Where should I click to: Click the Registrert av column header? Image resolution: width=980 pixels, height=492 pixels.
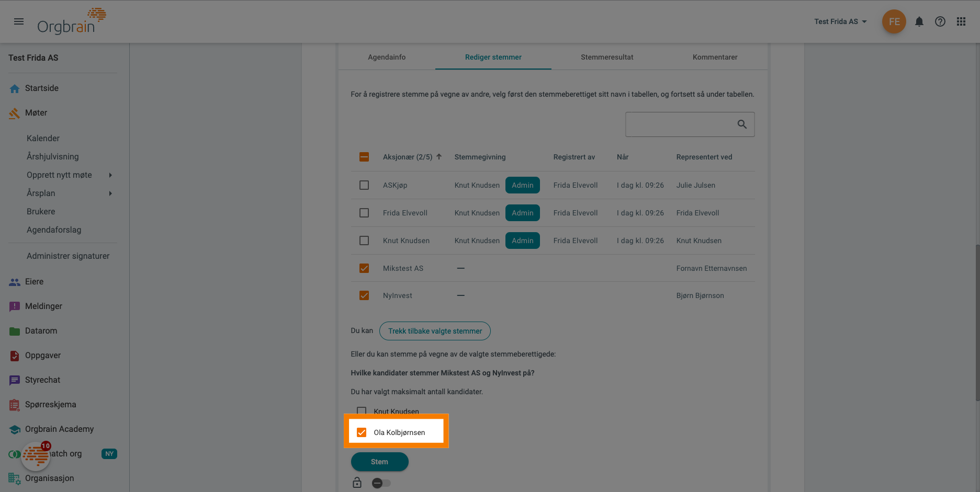pos(574,157)
